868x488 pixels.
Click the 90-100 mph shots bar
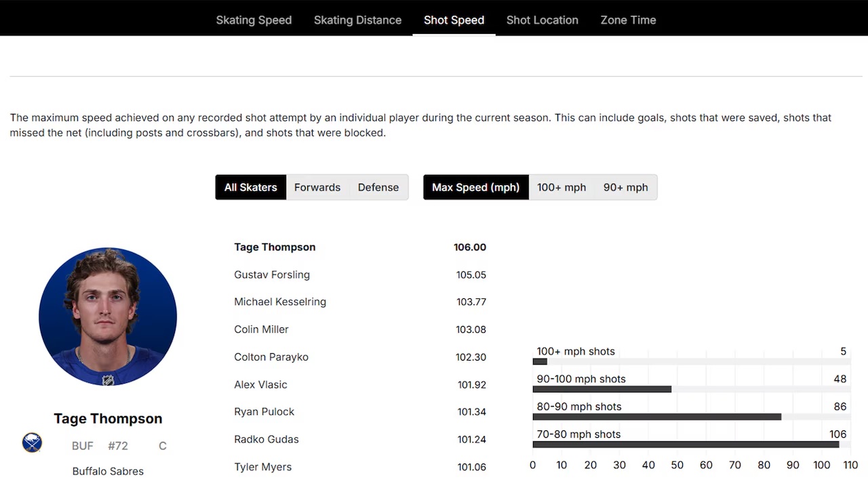[601, 389]
